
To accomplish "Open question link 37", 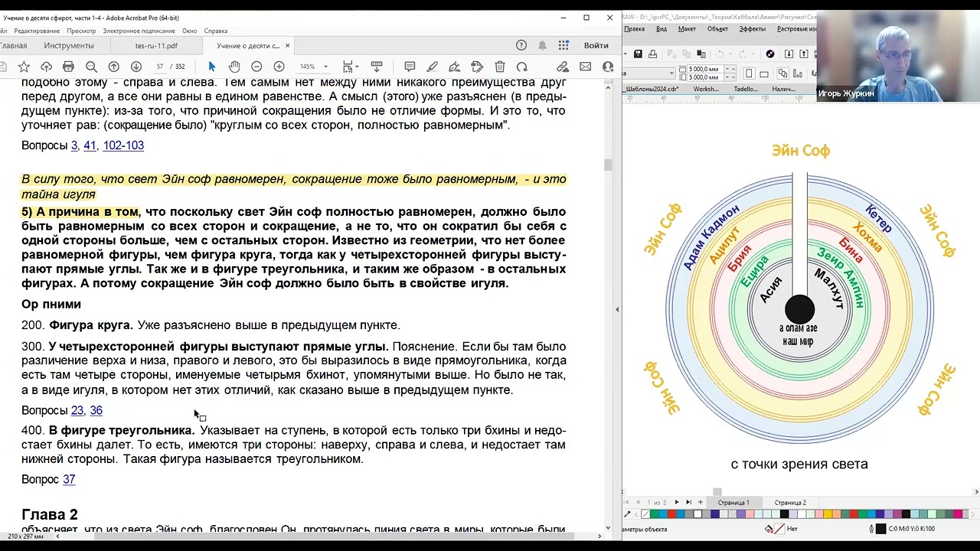I will [x=69, y=480].
